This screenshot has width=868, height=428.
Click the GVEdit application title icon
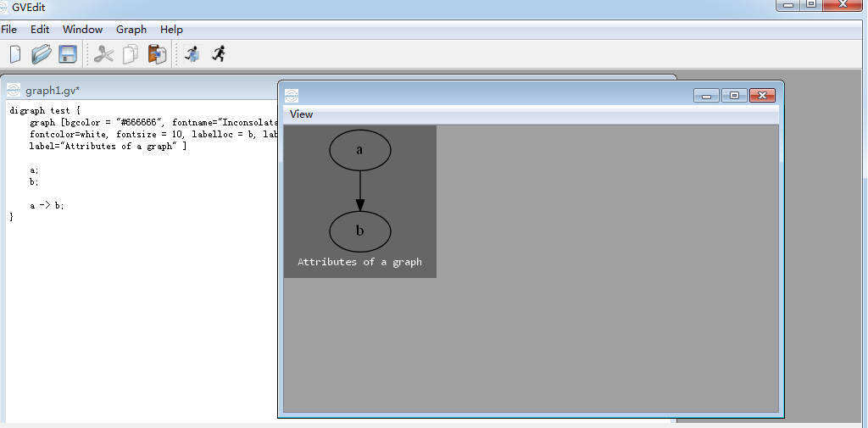click(x=4, y=7)
